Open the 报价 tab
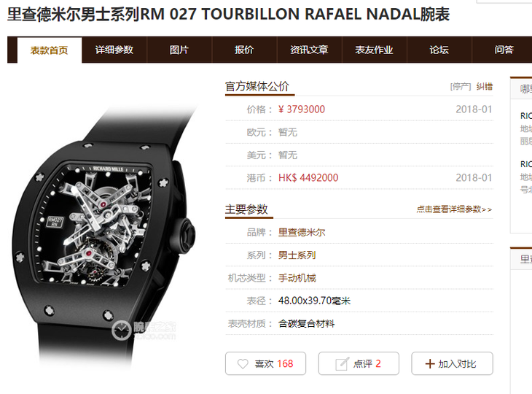This screenshot has height=394, width=532. pyautogui.click(x=244, y=50)
